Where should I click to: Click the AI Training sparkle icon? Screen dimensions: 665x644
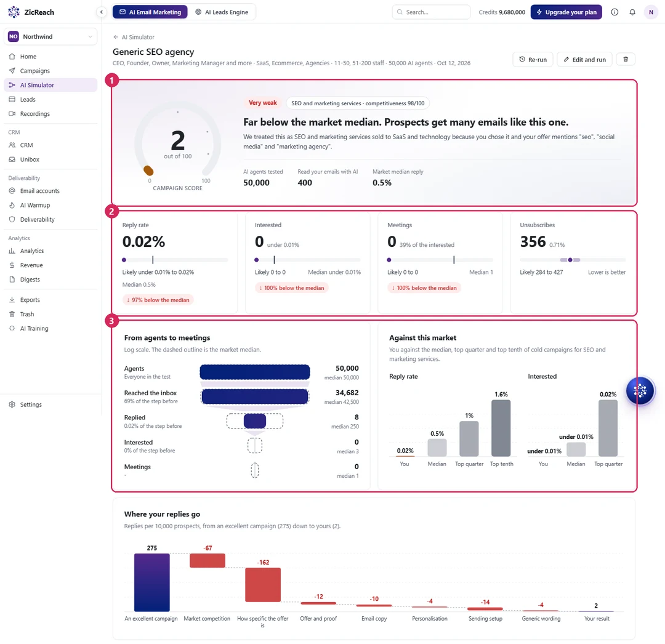(12, 328)
